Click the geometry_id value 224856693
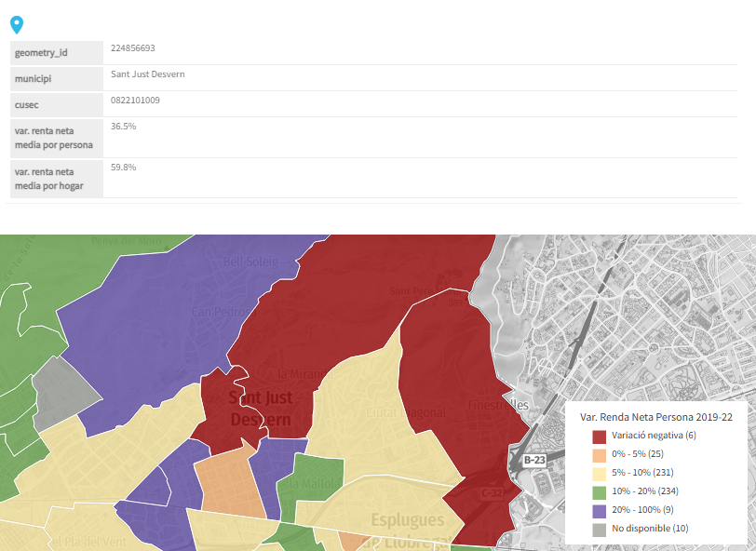Screen dimensions: 756x551 [132, 47]
